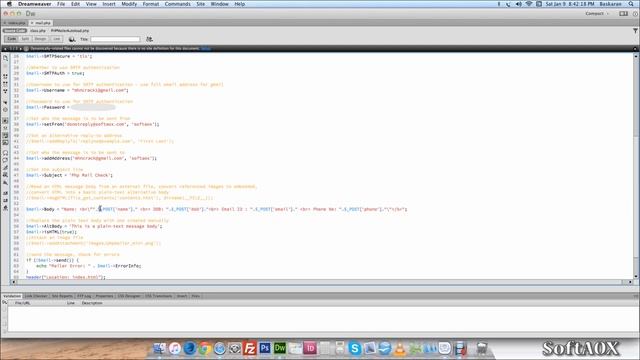Open Google Chrome from the Dock
This screenshot has height=360, width=640.
tap(205, 348)
